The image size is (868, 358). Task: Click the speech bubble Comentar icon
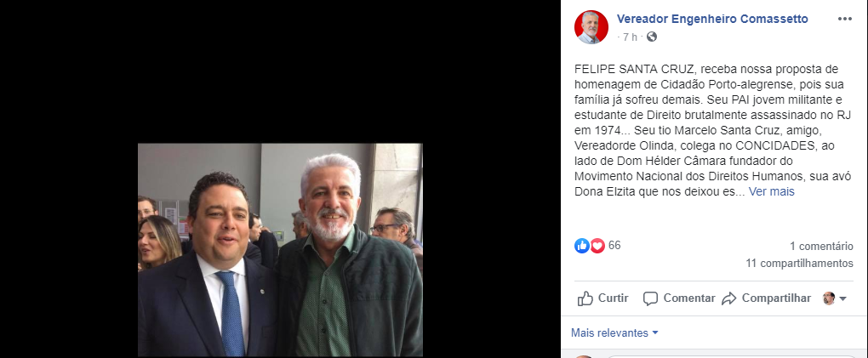click(x=650, y=298)
